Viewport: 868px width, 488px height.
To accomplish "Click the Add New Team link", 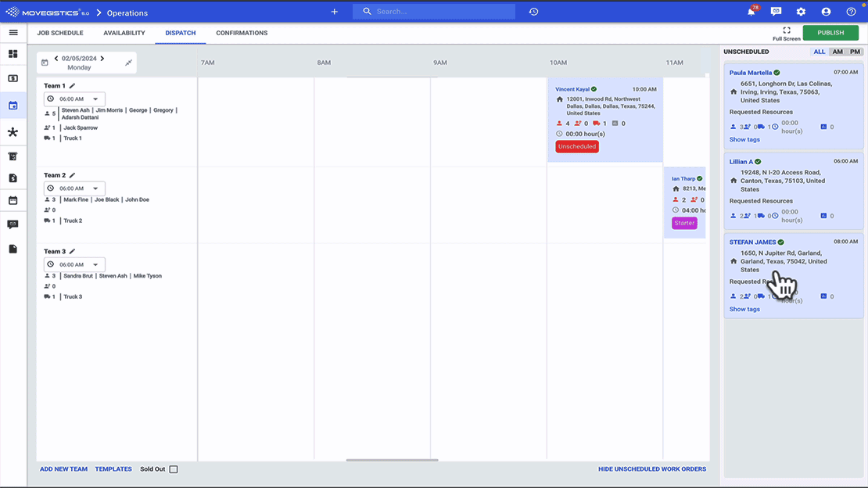I will (64, 469).
